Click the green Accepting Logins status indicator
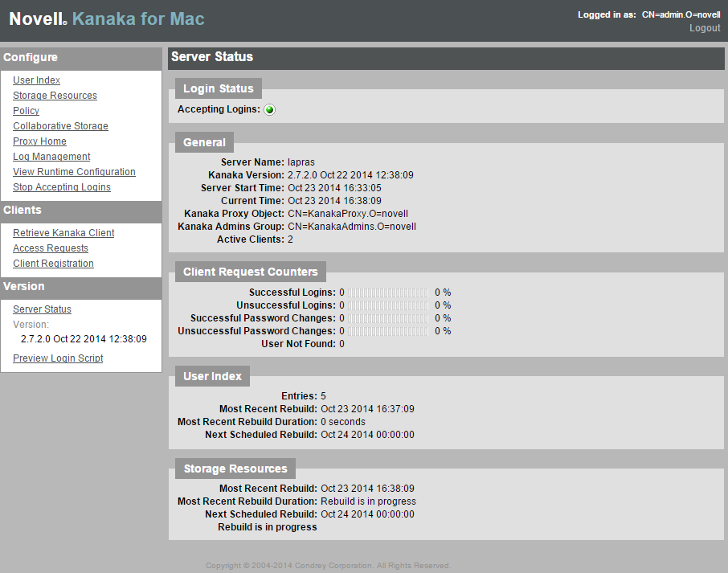 tap(269, 109)
